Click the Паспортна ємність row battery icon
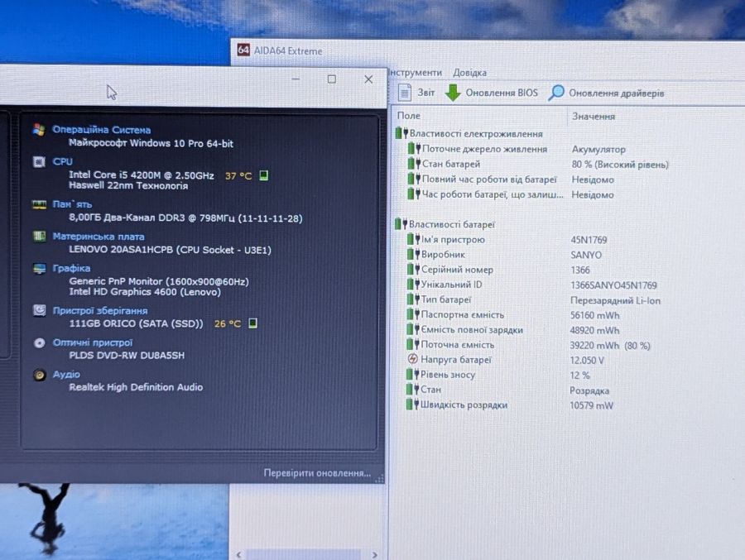This screenshot has width=745, height=560. (x=413, y=314)
